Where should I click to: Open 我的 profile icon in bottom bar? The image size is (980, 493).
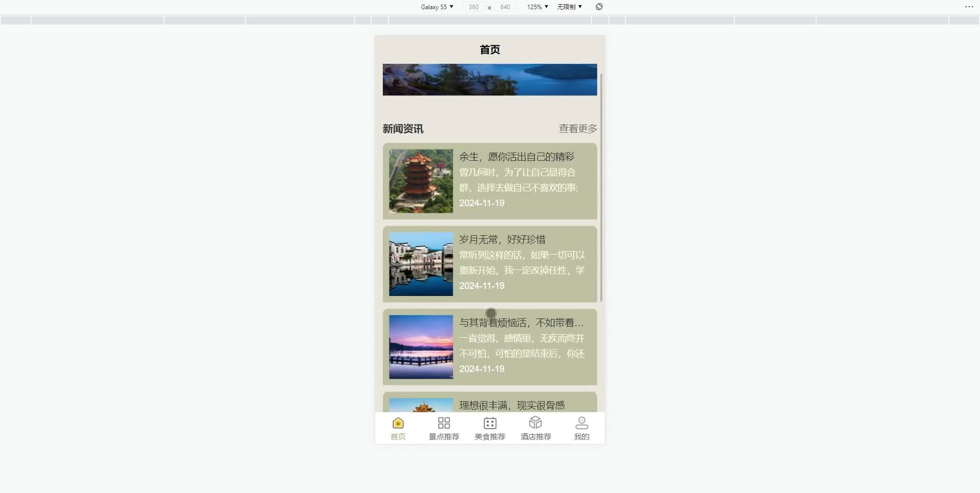[582, 423]
